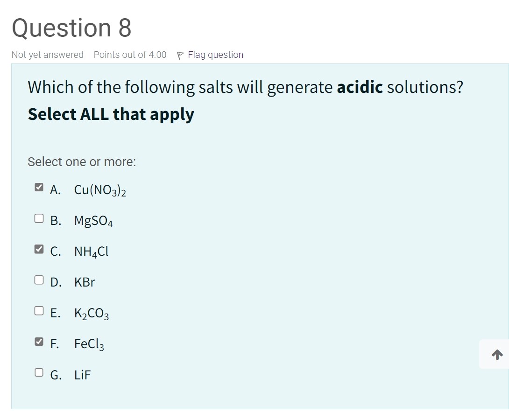Uncheck the Cu(NO3)2 answer
The width and height of the screenshot is (509, 420).
[39, 186]
